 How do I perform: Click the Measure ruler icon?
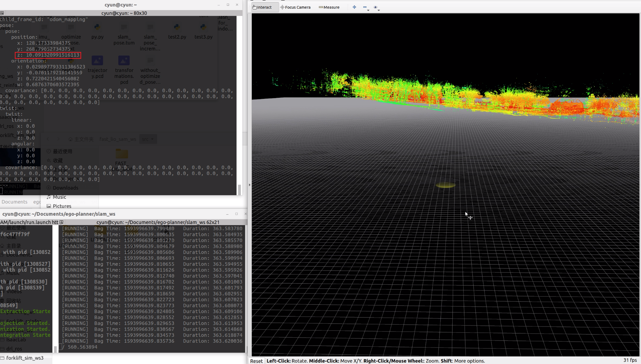321,7
